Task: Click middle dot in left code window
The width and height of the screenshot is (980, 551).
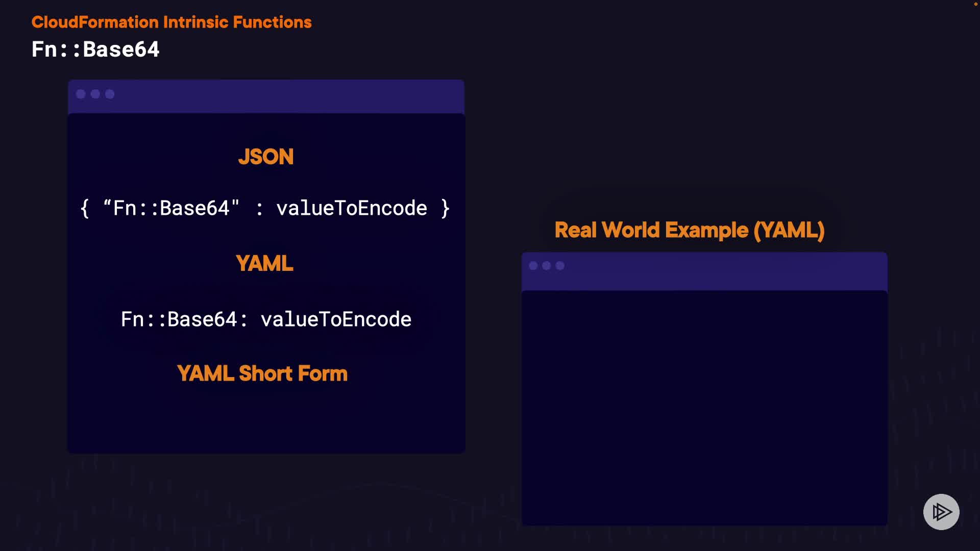Action: coord(95,94)
